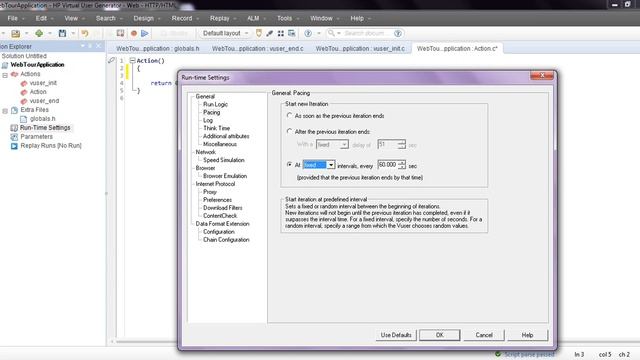Select 'After the previous iteration ends' radio button
Viewport: 640px width, 360px height.
[x=289, y=131]
